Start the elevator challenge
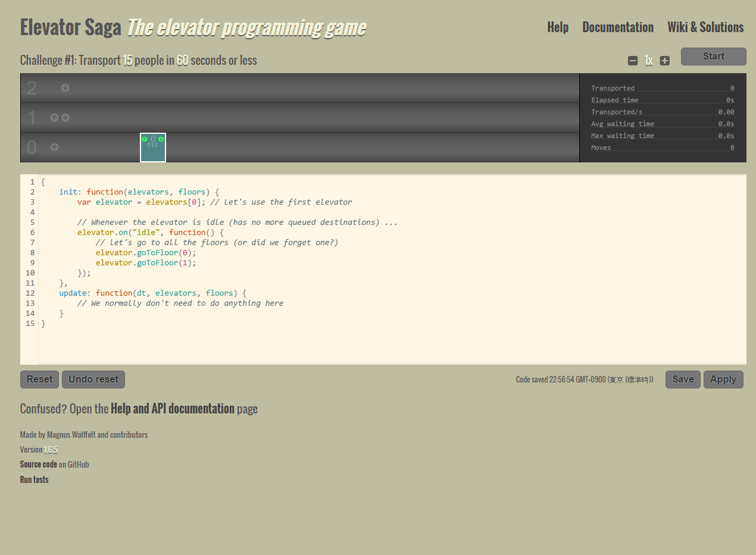 (713, 57)
